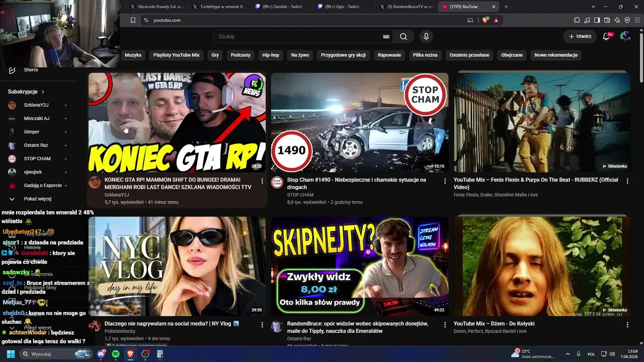
Task: Open the Brave VPN shield icon
Action: (627, 20)
